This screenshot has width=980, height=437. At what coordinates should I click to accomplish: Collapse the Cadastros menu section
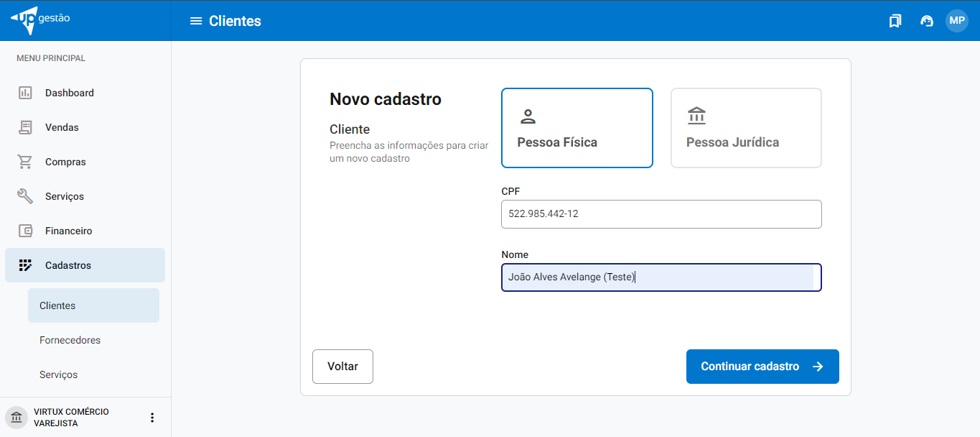click(85, 265)
